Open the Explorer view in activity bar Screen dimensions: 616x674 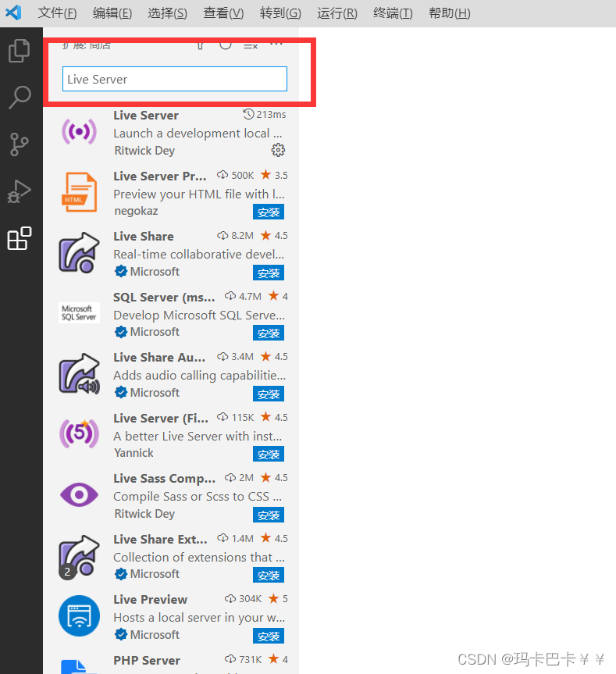coord(20,51)
